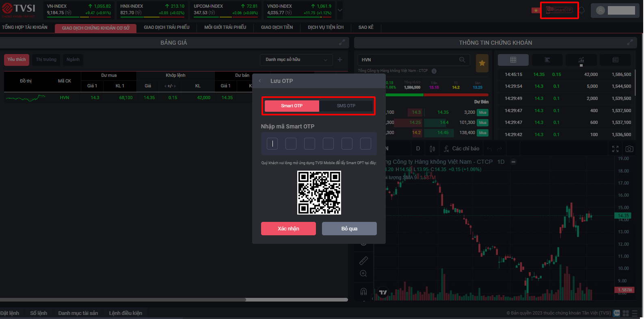
Task: Select the Yêu thích watchlist filter
Action: pos(17,60)
